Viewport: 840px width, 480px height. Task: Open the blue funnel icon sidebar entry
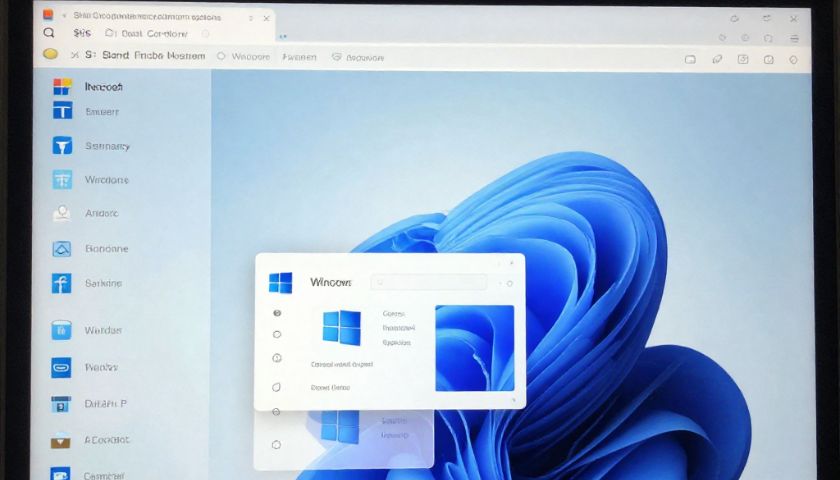click(x=62, y=145)
